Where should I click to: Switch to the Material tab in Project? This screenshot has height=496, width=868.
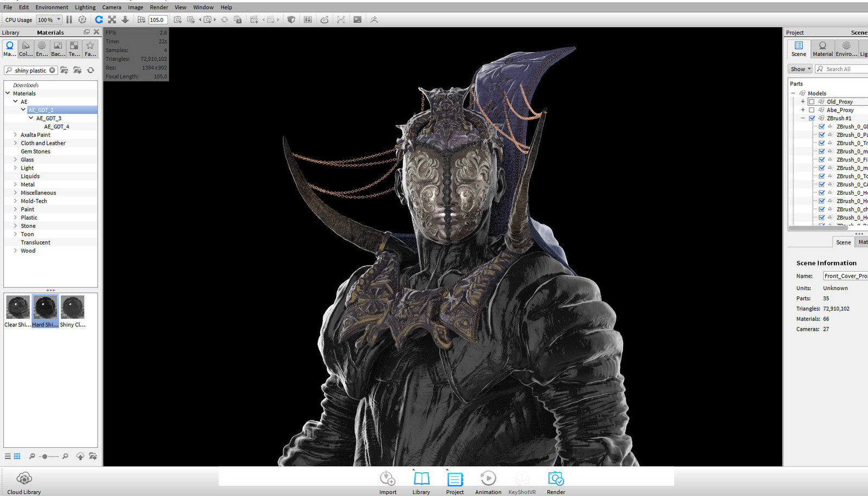click(x=822, y=49)
